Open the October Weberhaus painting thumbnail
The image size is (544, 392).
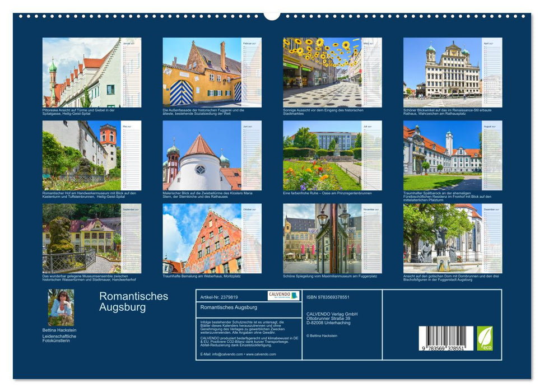coord(212,239)
